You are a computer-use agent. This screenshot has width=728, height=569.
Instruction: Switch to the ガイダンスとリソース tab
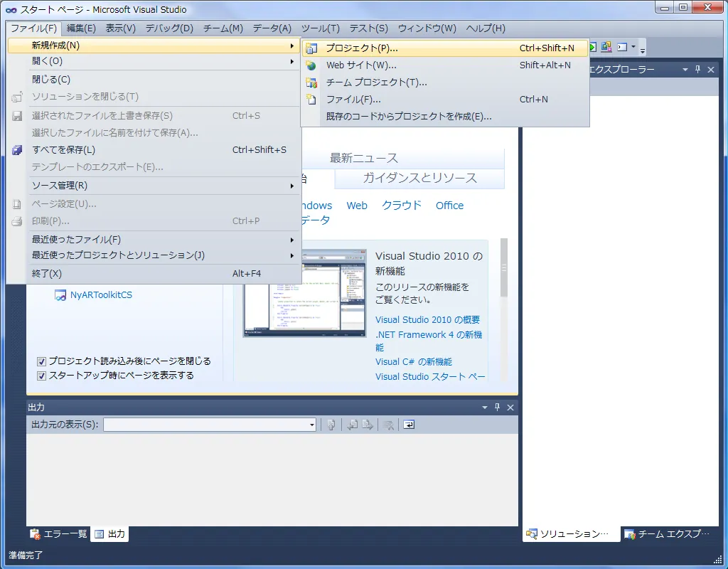point(419,179)
